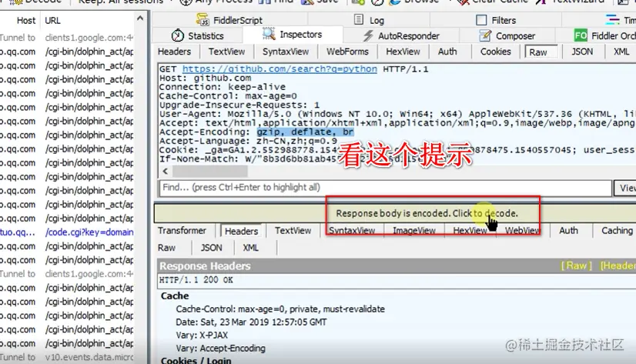
Task: Select request HexView inspector tab
Action: coord(403,52)
